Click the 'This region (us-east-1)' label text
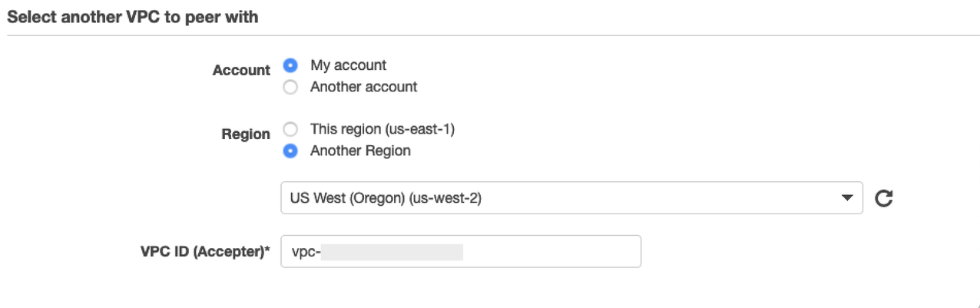 382,129
